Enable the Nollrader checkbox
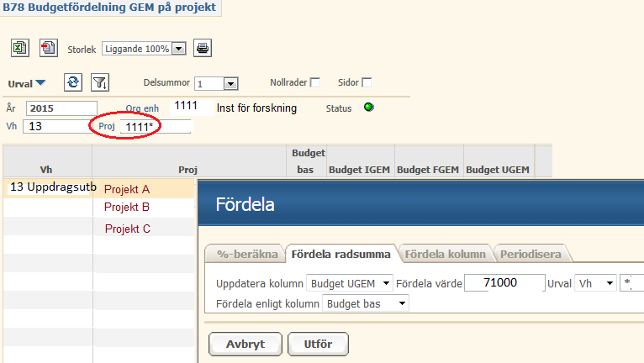644x363 pixels. 315,82
